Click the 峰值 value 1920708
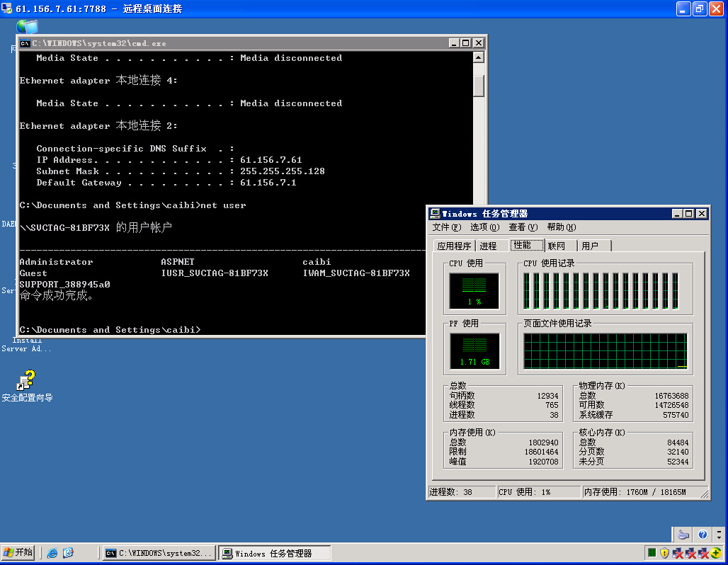Viewport: 728px width, 565px height. coord(543,462)
